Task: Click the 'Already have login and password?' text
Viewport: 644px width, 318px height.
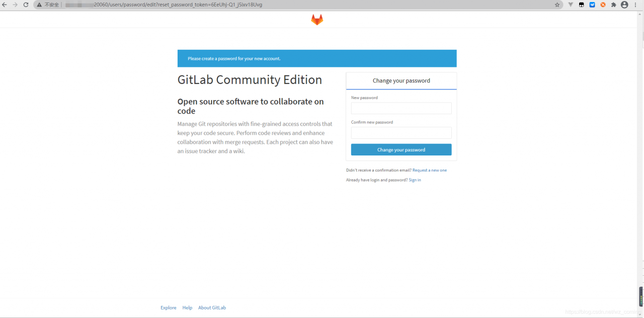Action: [377, 180]
